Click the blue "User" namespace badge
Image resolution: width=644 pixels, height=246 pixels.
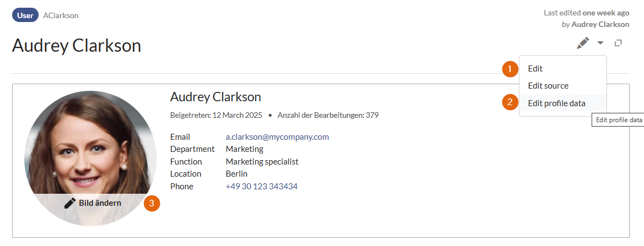25,15
